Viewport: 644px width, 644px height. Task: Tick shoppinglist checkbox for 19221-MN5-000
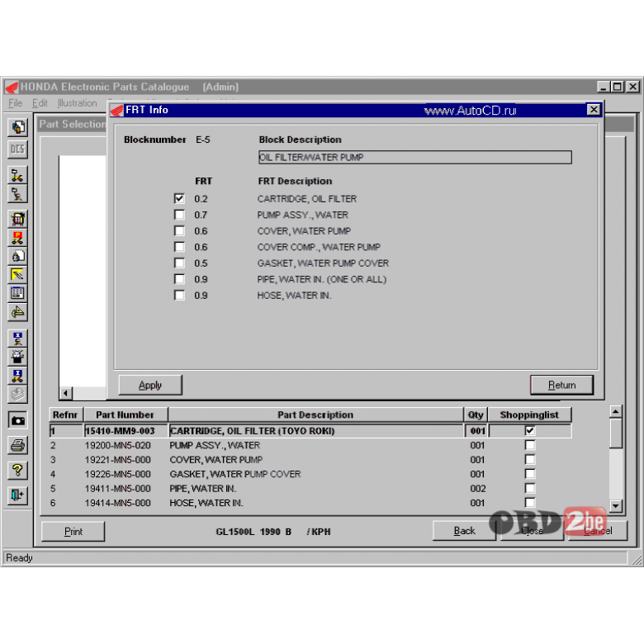click(x=530, y=459)
